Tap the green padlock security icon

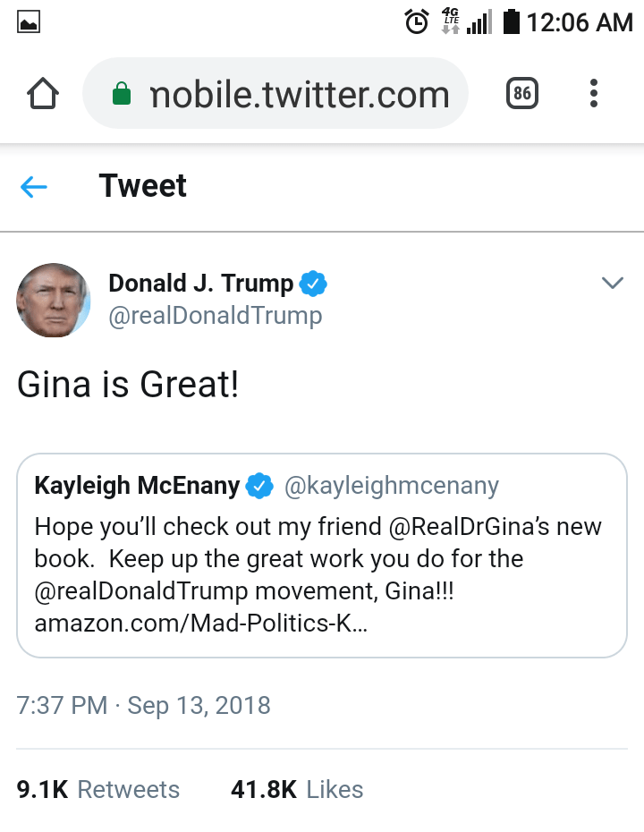tap(122, 95)
